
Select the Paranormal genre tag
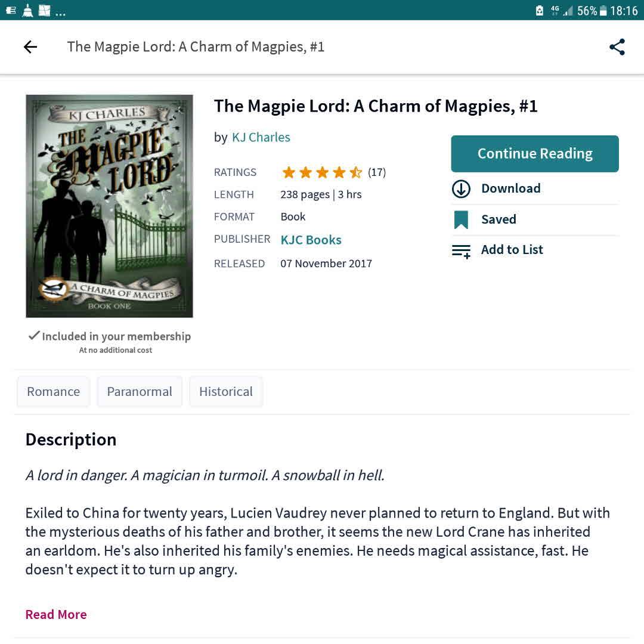tap(140, 392)
